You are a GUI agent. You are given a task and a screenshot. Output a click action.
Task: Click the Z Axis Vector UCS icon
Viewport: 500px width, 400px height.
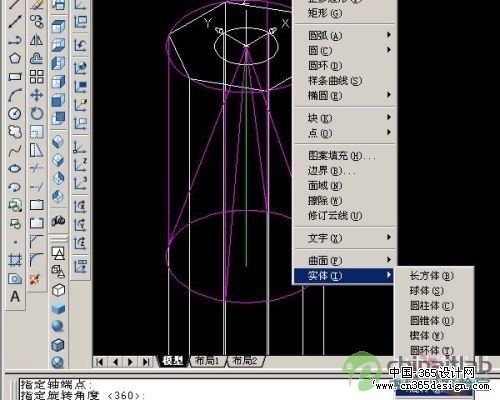click(x=80, y=165)
